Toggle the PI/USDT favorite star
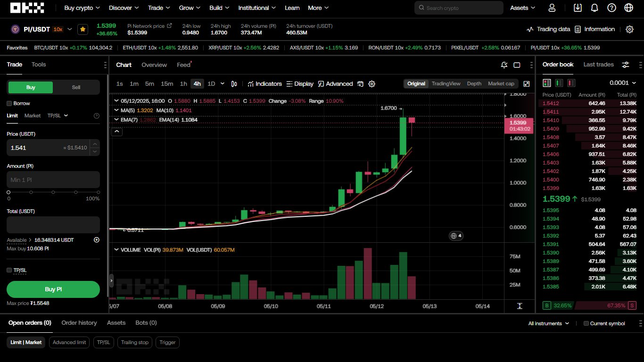 83,29
